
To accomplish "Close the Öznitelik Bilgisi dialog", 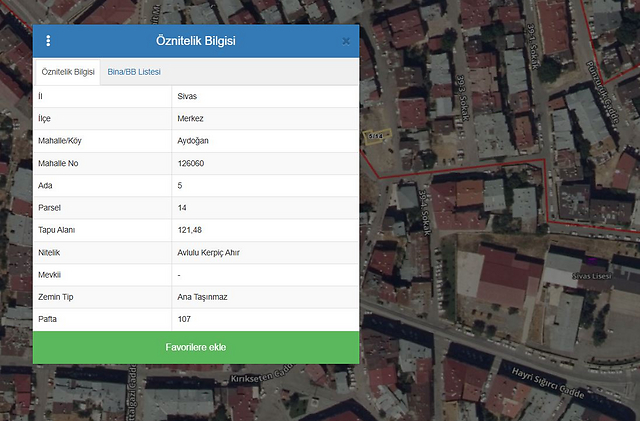I will coord(346,41).
